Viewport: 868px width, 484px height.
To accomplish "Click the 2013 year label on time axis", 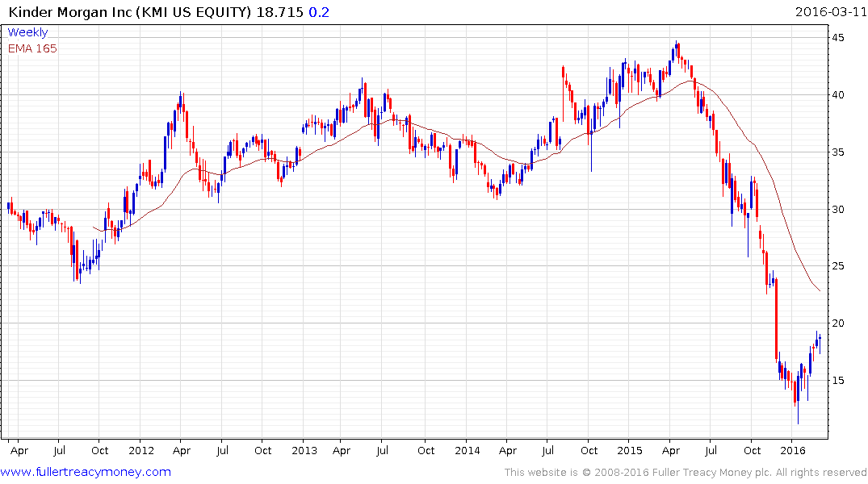I will [304, 450].
